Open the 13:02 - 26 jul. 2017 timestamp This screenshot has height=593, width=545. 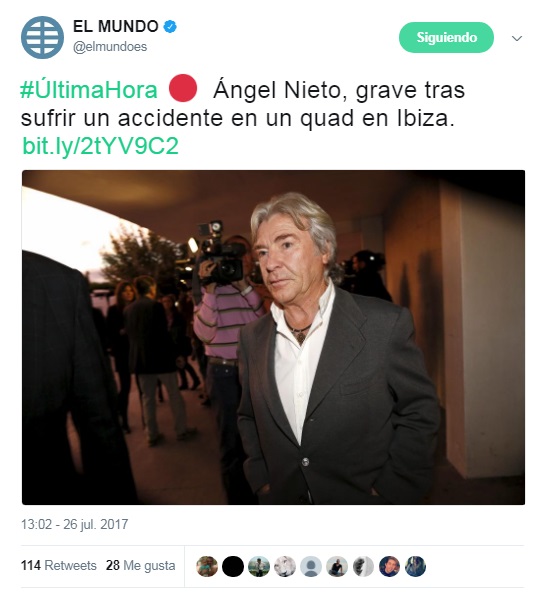point(75,524)
